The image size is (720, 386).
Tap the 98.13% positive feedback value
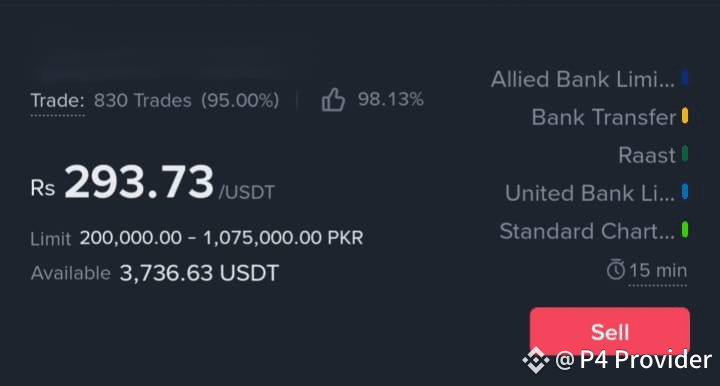tap(390, 99)
